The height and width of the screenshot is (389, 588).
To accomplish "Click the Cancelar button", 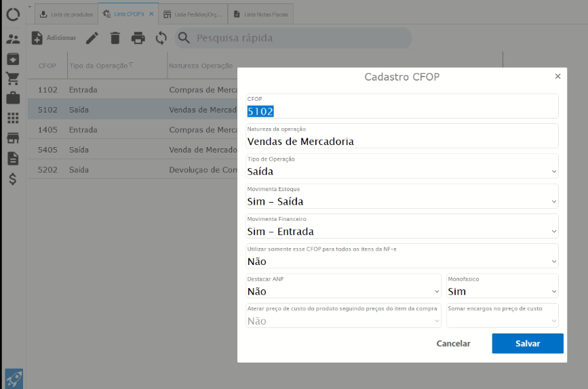I will tap(453, 344).
